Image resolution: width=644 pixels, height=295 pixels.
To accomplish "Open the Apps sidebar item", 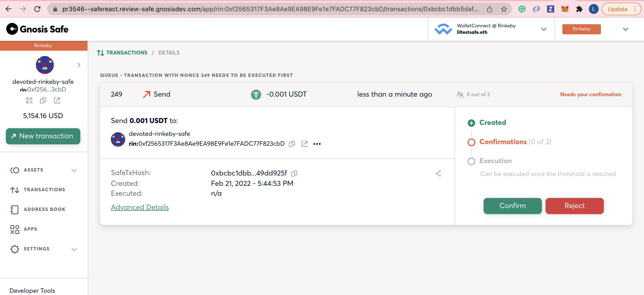I will [x=30, y=229].
